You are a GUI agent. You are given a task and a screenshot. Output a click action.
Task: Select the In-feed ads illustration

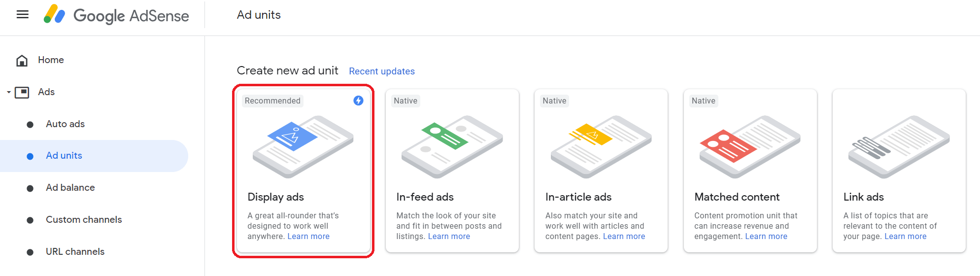pyautogui.click(x=452, y=146)
